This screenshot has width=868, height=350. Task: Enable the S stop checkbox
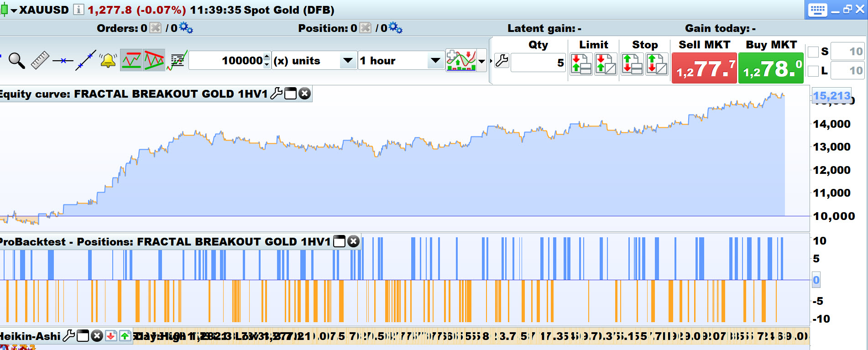(x=813, y=52)
